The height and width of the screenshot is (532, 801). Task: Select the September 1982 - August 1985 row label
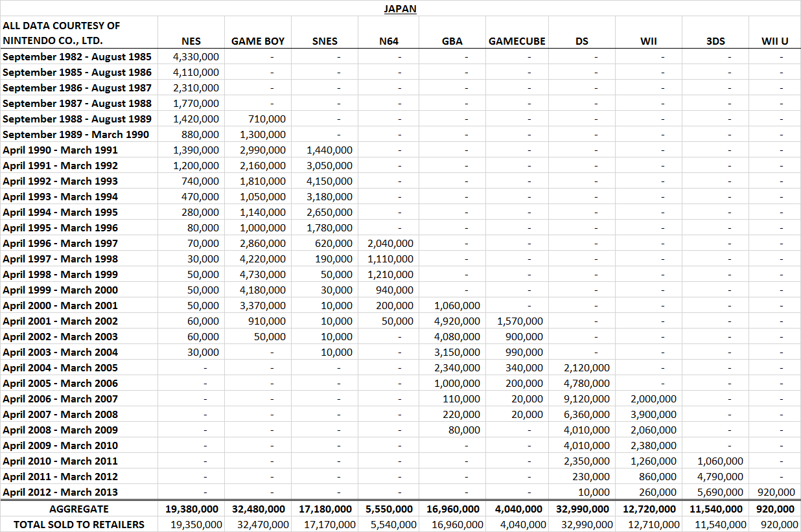(x=77, y=56)
